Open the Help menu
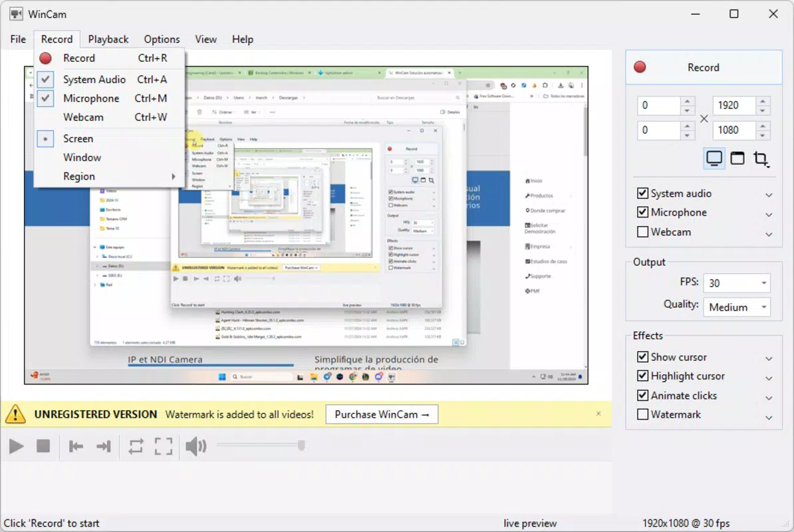 coord(243,39)
